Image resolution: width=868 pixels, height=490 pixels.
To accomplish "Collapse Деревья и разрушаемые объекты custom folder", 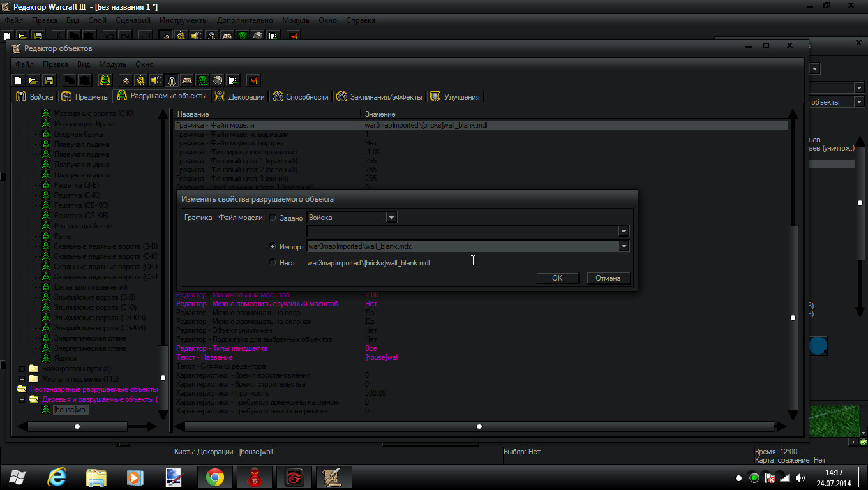I will (22, 399).
